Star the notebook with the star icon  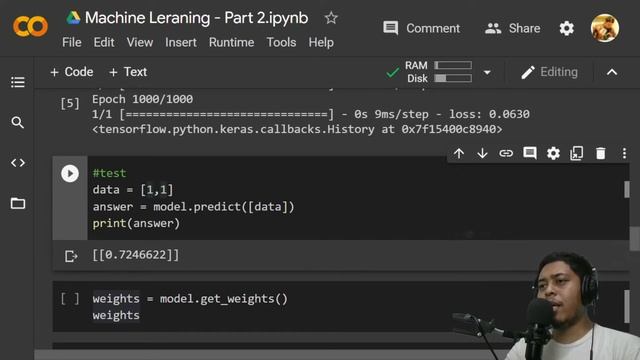(331, 18)
